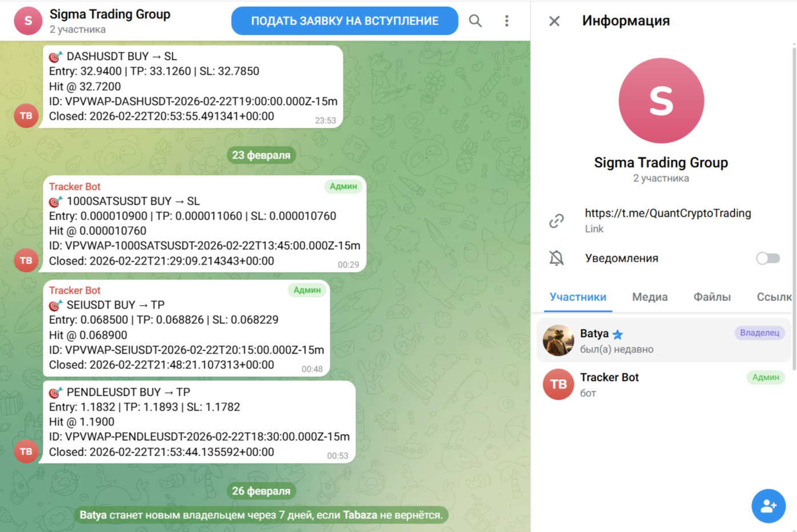Click the Админ badge on the 1000SATSUSDT message
The image size is (797, 532).
point(343,186)
